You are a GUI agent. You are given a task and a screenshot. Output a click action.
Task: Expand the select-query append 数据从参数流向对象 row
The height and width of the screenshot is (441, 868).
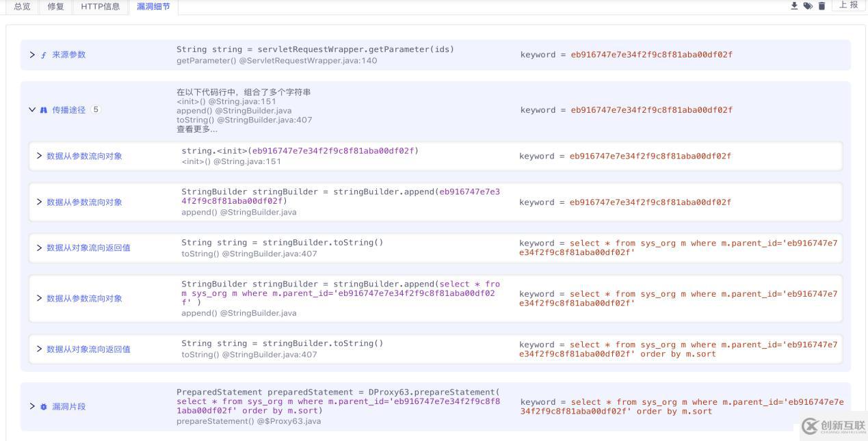pyautogui.click(x=39, y=298)
